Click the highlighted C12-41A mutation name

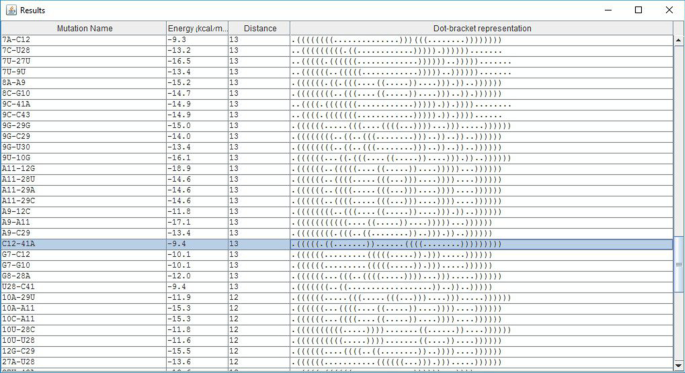click(18, 244)
